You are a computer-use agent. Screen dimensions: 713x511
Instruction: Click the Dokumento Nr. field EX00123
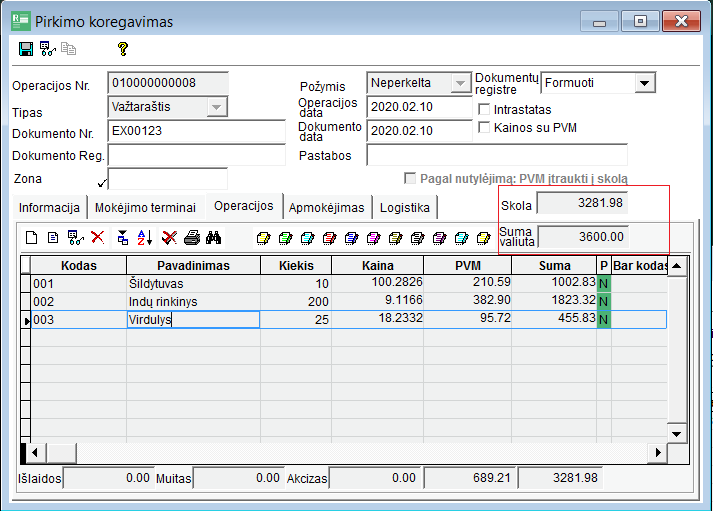(x=196, y=131)
